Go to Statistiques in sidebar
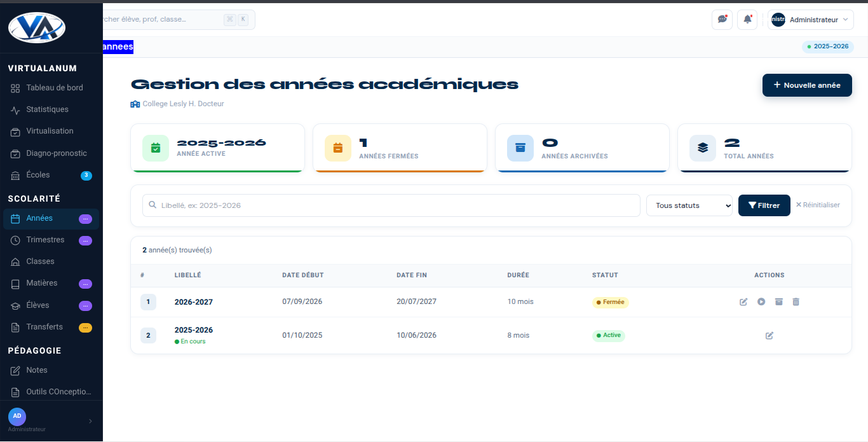The width and height of the screenshot is (868, 442). click(51, 109)
